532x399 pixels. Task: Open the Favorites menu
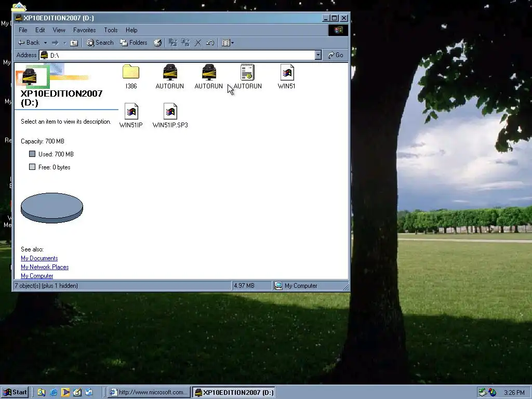click(85, 30)
